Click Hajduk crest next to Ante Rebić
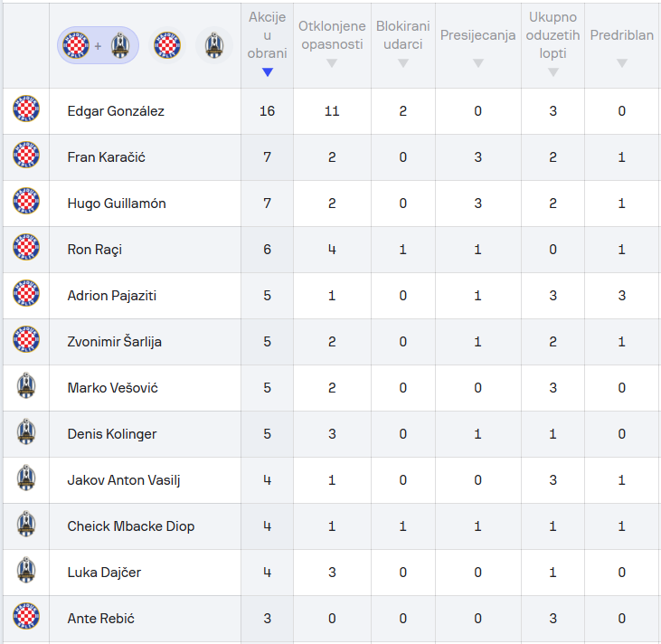This screenshot has height=644, width=661. [26, 618]
